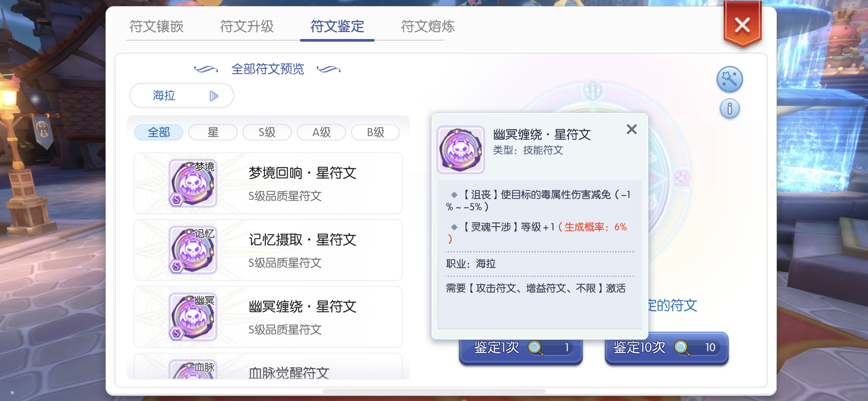This screenshot has width=868, height=401.
Task: Select the 星 filter
Action: [x=212, y=132]
